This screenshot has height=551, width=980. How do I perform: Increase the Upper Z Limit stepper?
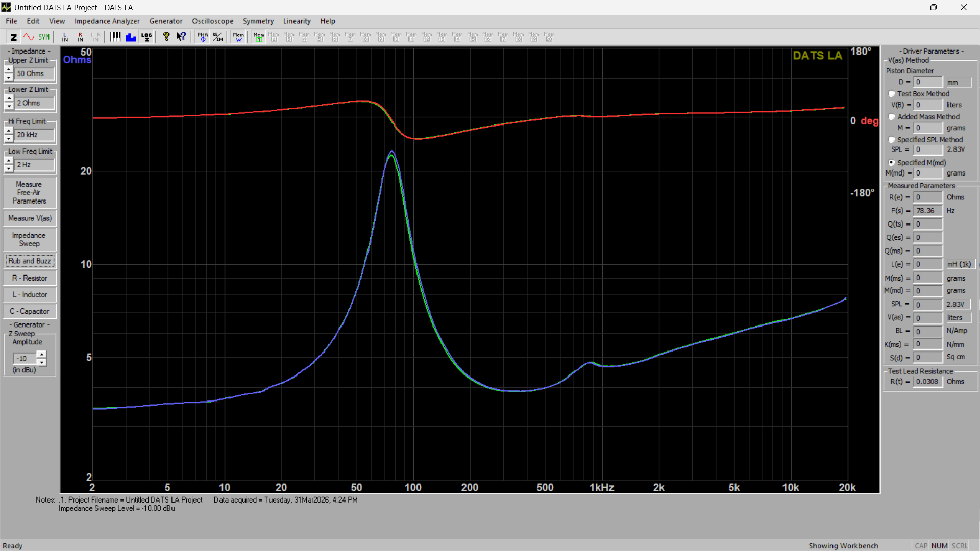(9, 70)
